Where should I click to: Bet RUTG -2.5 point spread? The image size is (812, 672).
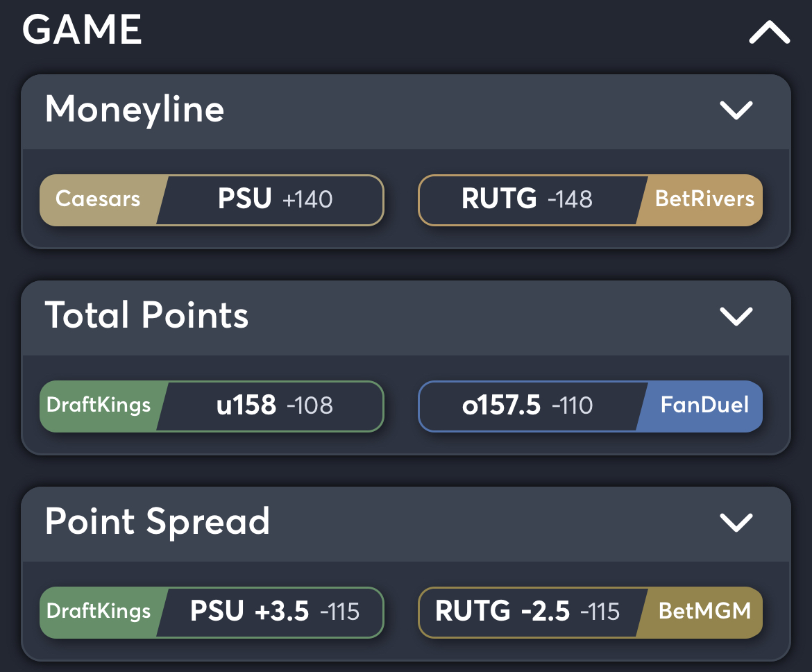click(x=527, y=612)
